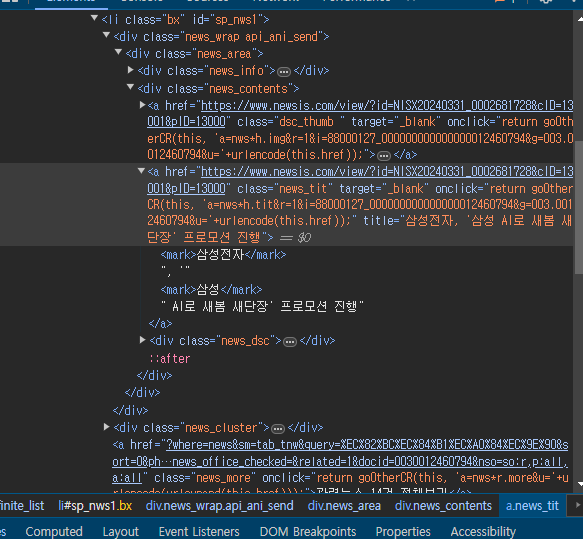Select li#sp_nws1.bx in breadcrumb bar
583x539 pixels.
pos(95,506)
